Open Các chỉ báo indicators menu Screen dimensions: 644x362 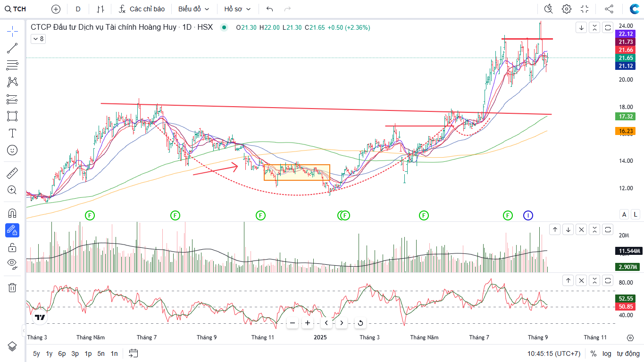click(x=142, y=9)
